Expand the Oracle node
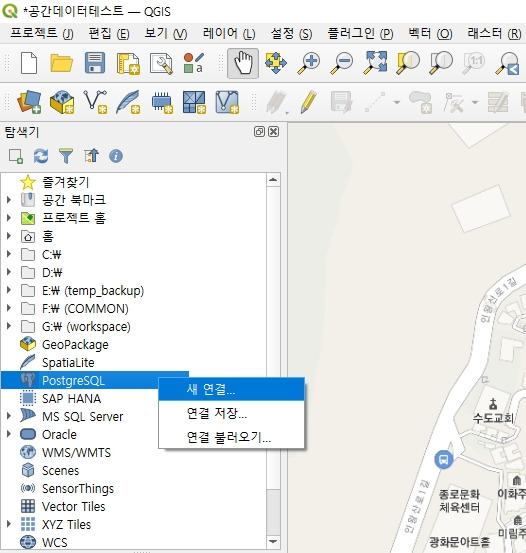Viewport: 526px width, 553px height. pyautogui.click(x=9, y=434)
